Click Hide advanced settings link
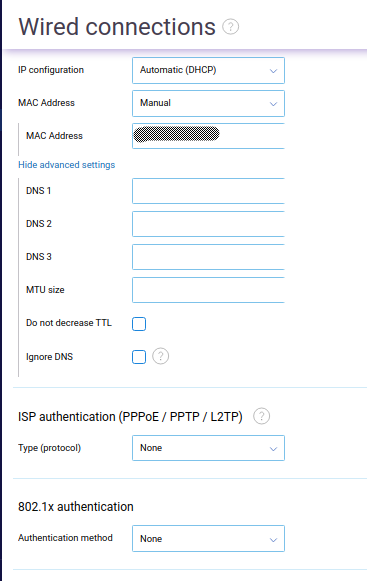 [x=67, y=165]
